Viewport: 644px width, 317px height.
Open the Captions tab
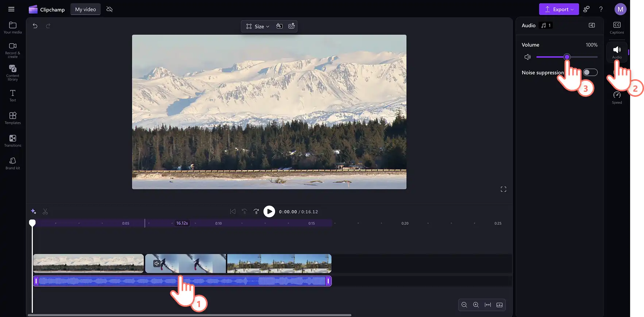click(x=617, y=28)
